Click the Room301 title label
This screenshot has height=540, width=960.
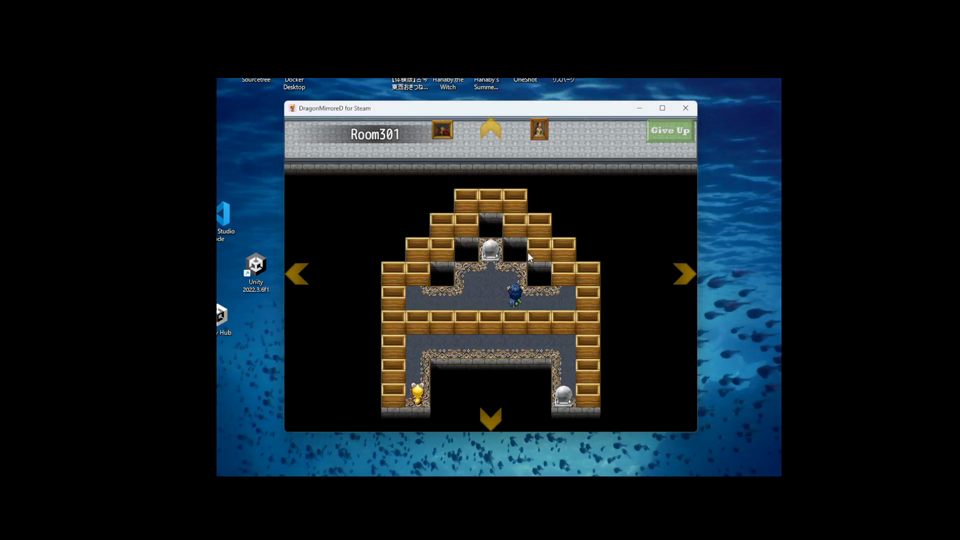coord(375,134)
